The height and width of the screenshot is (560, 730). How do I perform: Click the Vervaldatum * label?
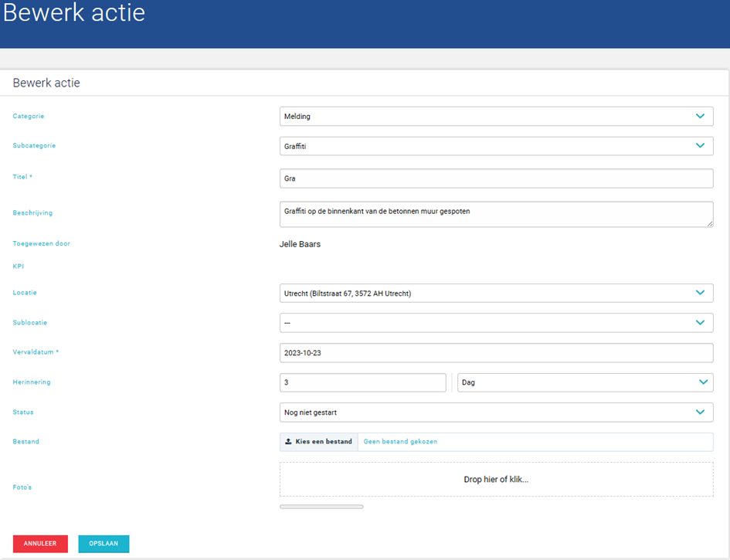pos(36,352)
